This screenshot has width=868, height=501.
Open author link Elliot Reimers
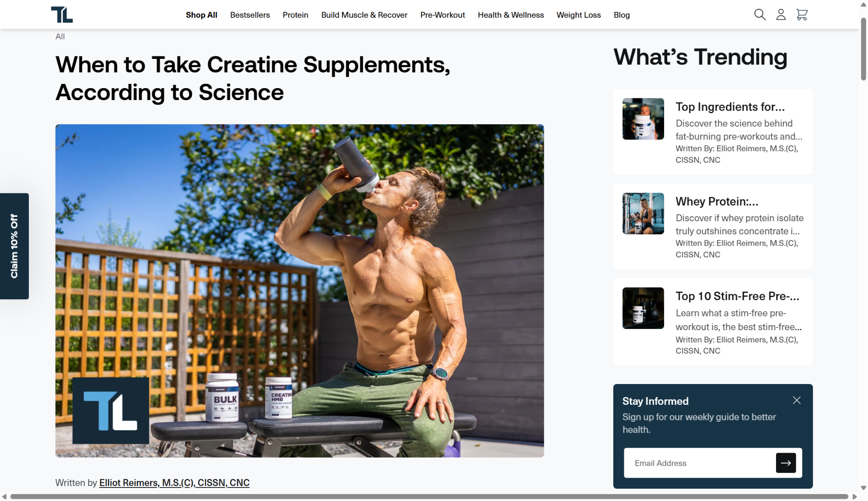[174, 482]
